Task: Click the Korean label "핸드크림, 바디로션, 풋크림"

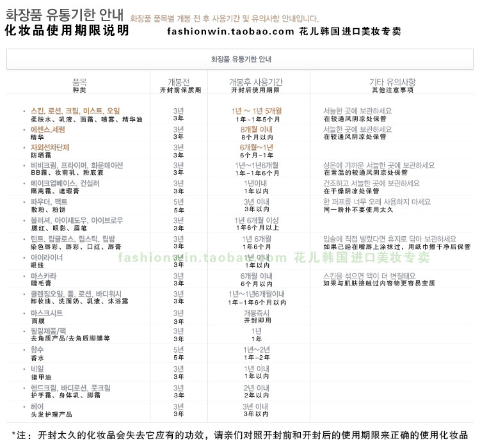Action: tap(70, 388)
